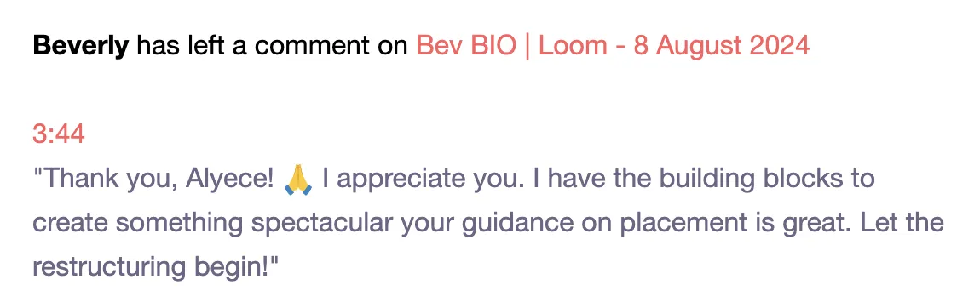This screenshot has height=308, width=980.
Task: Click the word Loom in the title link
Action: click(x=573, y=45)
